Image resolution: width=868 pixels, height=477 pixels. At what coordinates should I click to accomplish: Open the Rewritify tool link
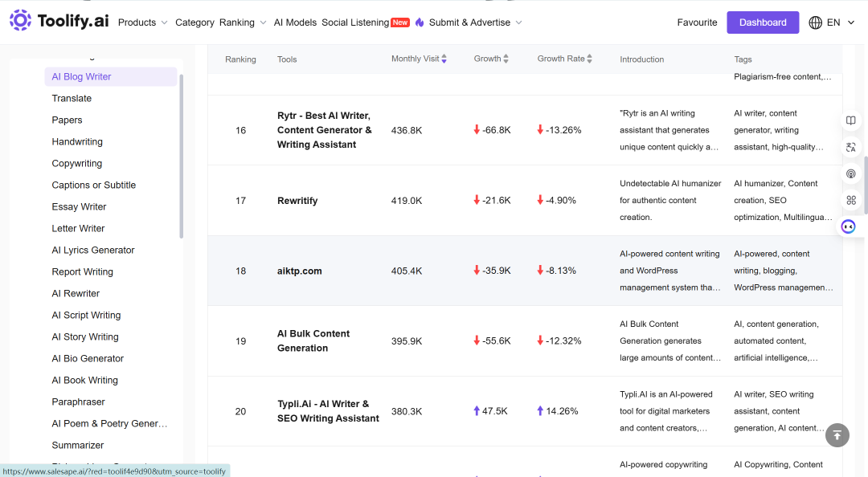(x=297, y=201)
